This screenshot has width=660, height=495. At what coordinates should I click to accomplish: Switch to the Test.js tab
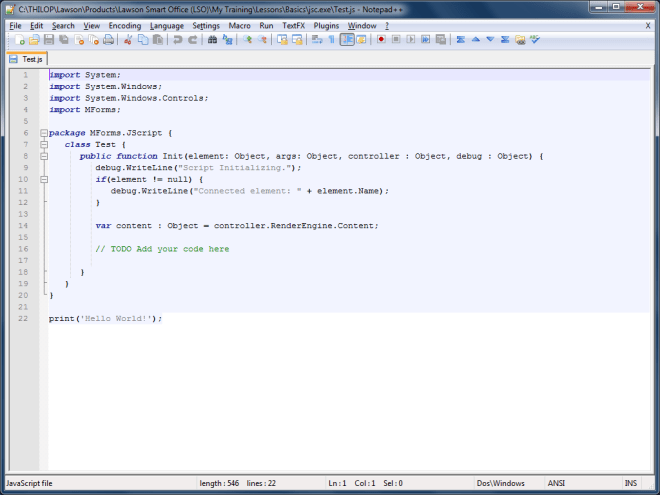29,59
